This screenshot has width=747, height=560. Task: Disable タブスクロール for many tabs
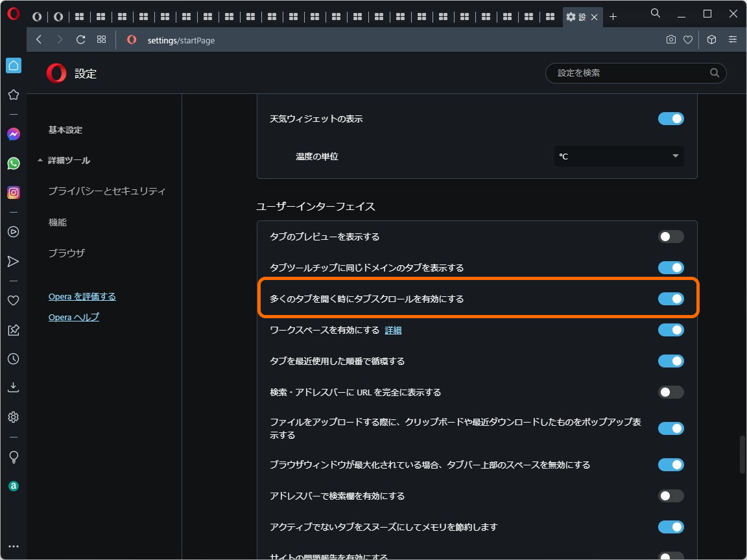click(671, 299)
